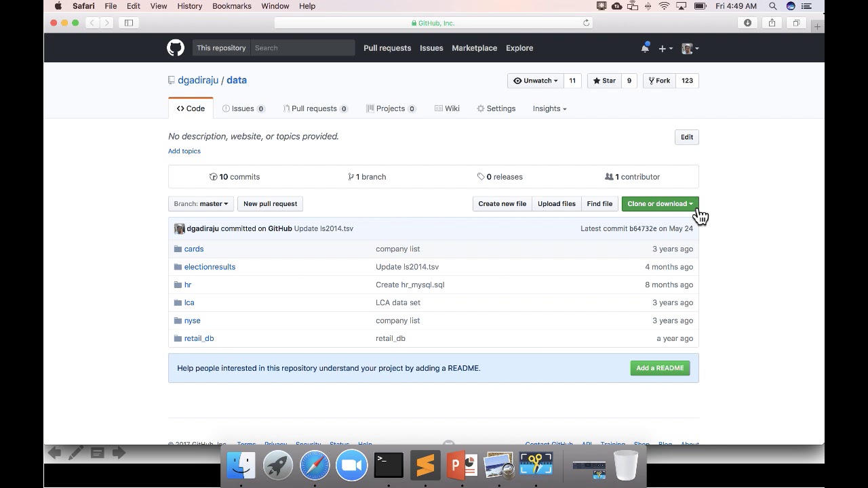
Task: Open the Safari History menu
Action: pos(190,6)
